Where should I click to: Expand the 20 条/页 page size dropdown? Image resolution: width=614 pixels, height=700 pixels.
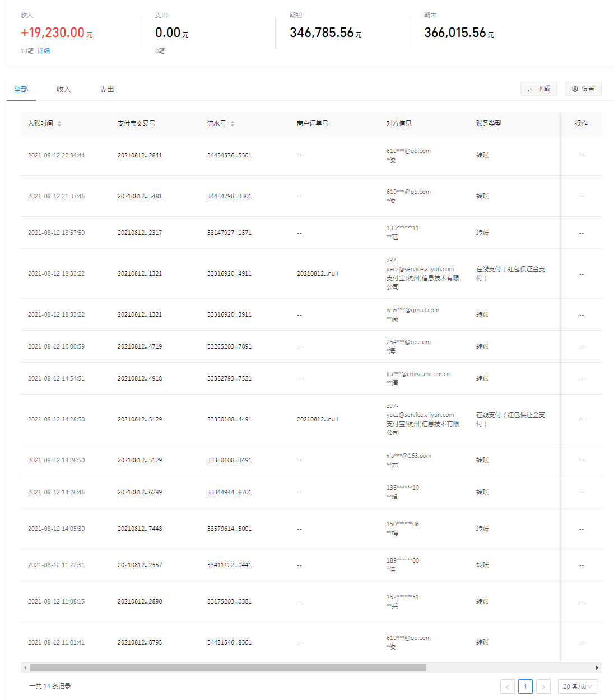[x=578, y=687]
